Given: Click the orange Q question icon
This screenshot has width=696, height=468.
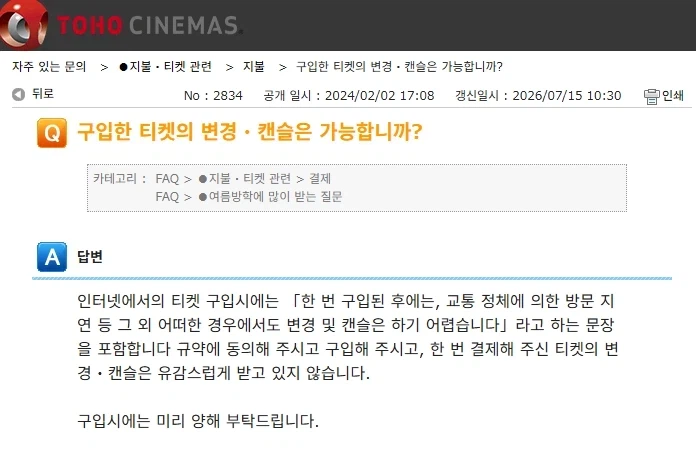Looking at the screenshot, I should coord(52,133).
